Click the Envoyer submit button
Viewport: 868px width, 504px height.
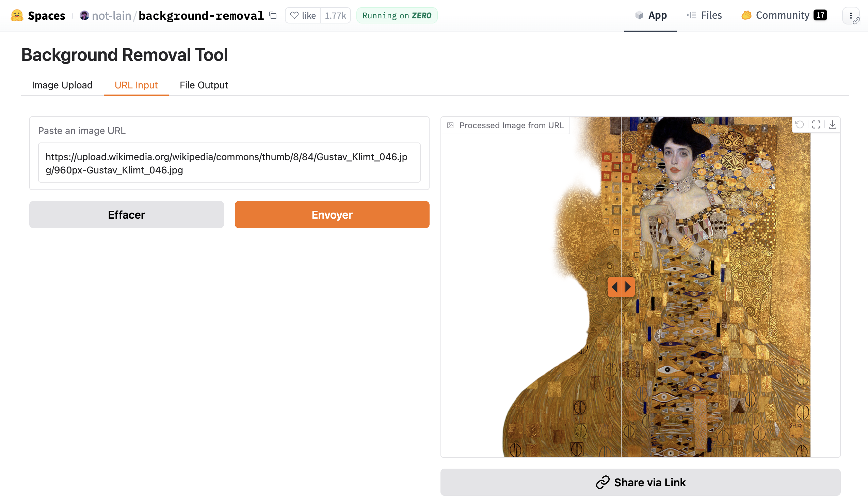(x=332, y=215)
